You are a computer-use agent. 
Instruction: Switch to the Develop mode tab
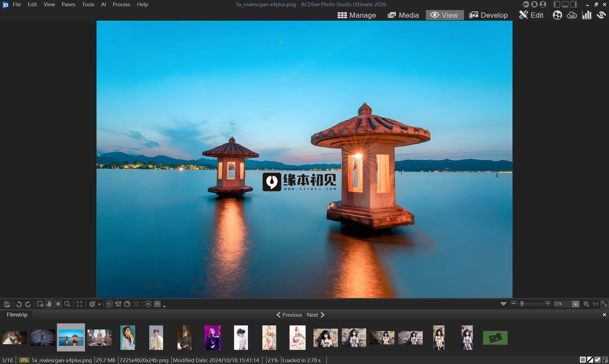pyautogui.click(x=488, y=15)
